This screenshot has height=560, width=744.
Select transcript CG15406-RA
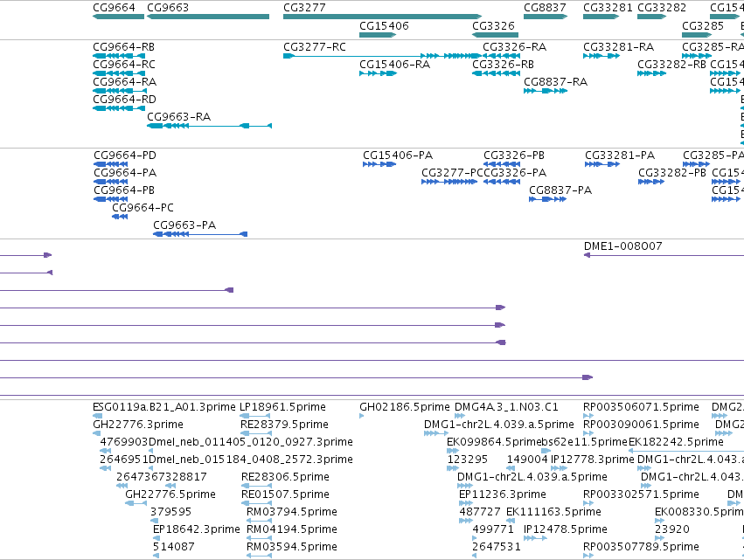379,73
